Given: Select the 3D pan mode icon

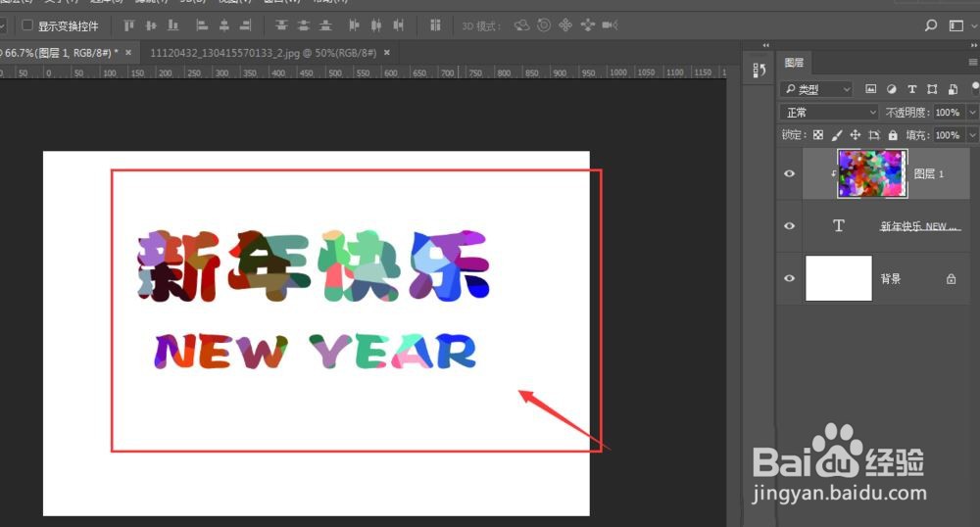Looking at the screenshot, I should point(565,25).
